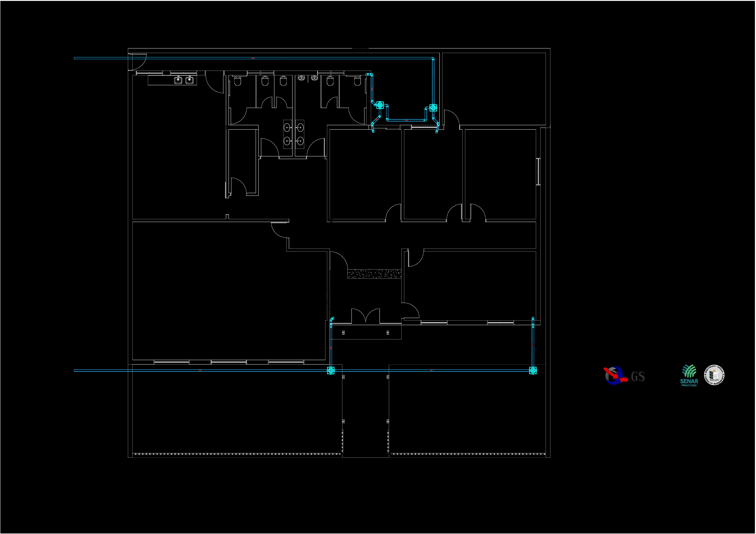Image resolution: width=756 pixels, height=534 pixels.
Task: Select the right basin of the double kitchen sink
Action: coord(189,80)
